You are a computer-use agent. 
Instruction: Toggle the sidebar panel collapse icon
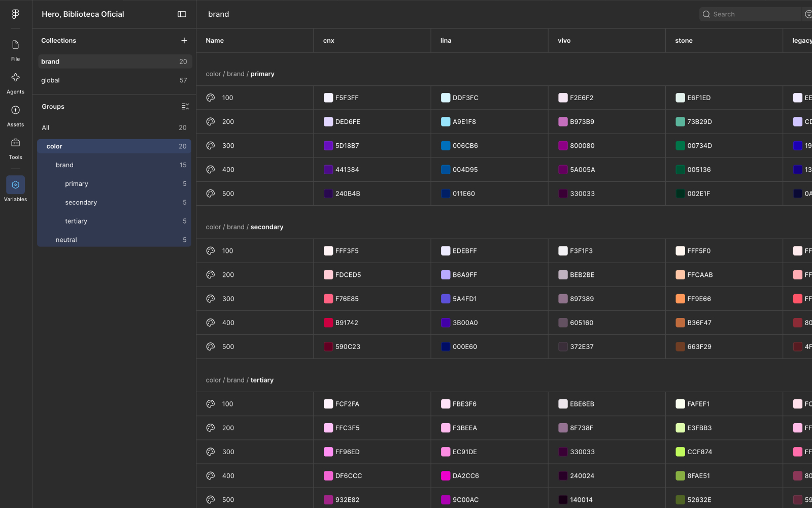tap(182, 14)
